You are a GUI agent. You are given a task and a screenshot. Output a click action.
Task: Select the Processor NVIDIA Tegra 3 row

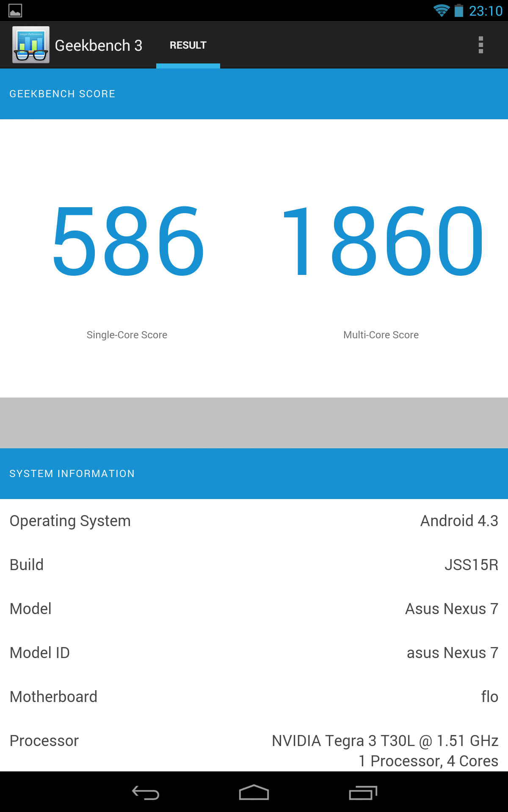click(254, 749)
